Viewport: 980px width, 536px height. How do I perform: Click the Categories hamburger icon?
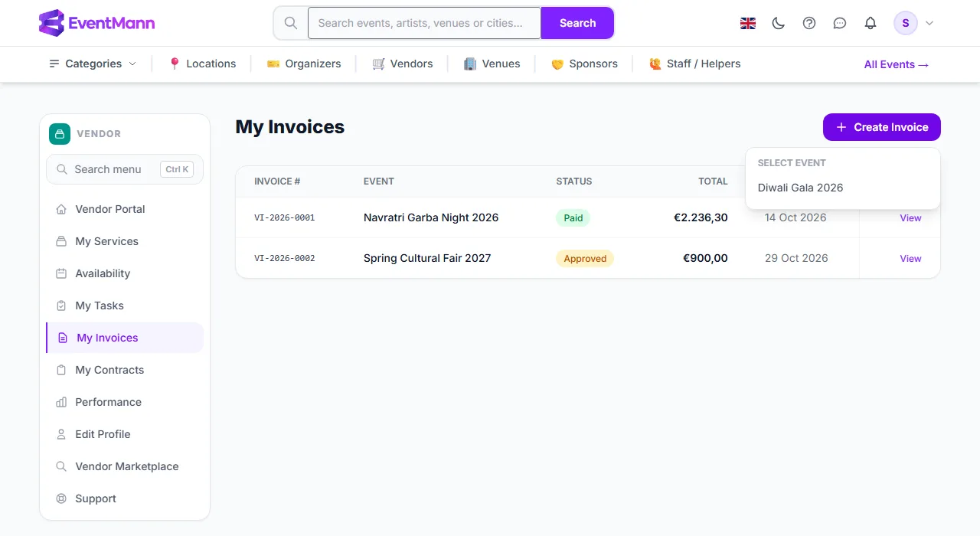coord(54,64)
